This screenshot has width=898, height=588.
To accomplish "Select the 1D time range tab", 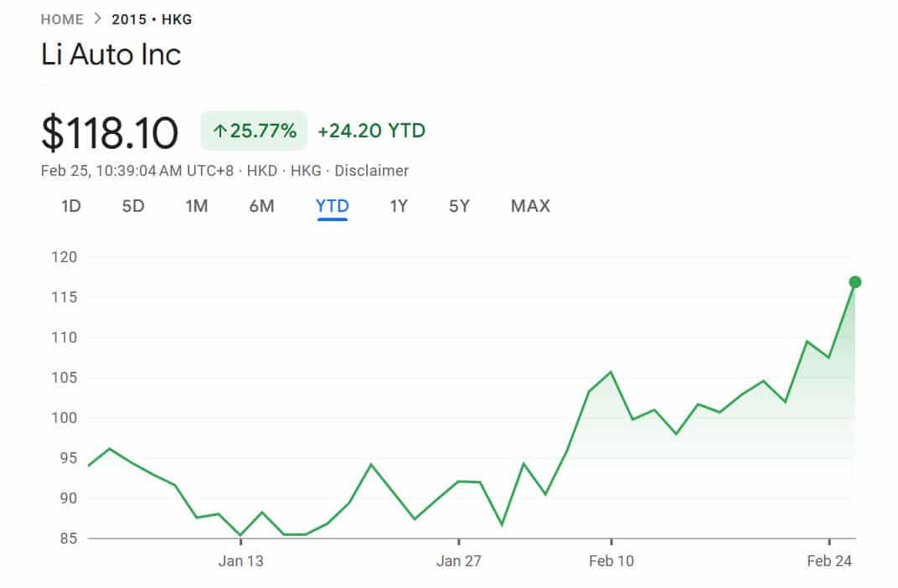I will pyautogui.click(x=71, y=206).
